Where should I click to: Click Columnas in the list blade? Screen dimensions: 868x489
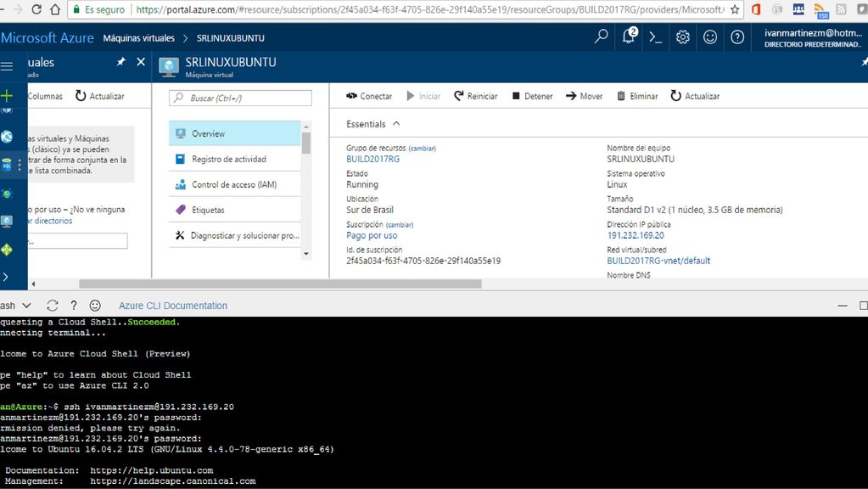coord(45,96)
